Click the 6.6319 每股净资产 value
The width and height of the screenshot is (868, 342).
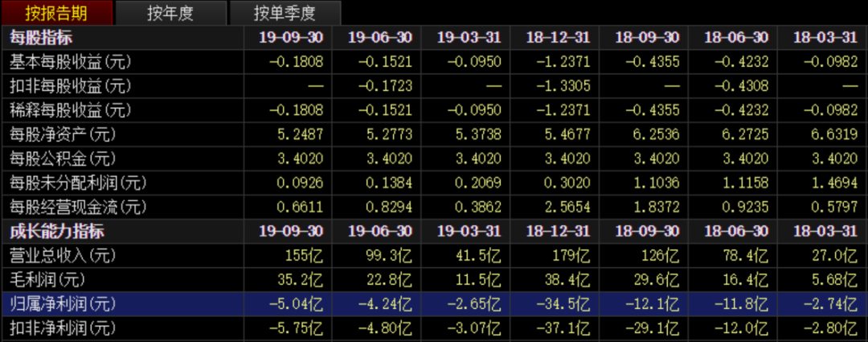coord(834,134)
